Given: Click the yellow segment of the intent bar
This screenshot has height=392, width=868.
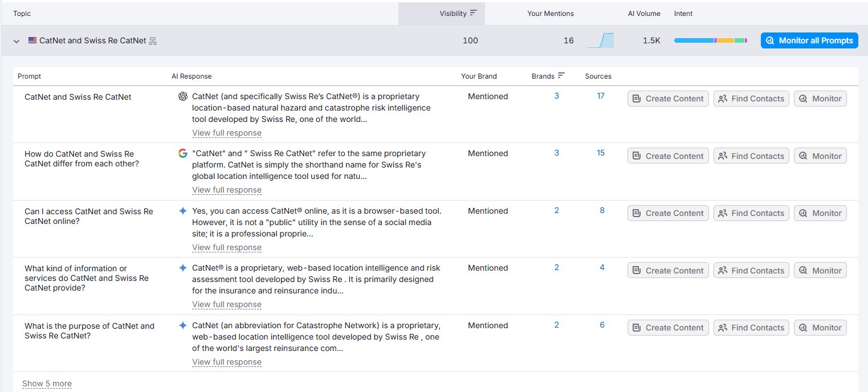Looking at the screenshot, I should click(726, 40).
